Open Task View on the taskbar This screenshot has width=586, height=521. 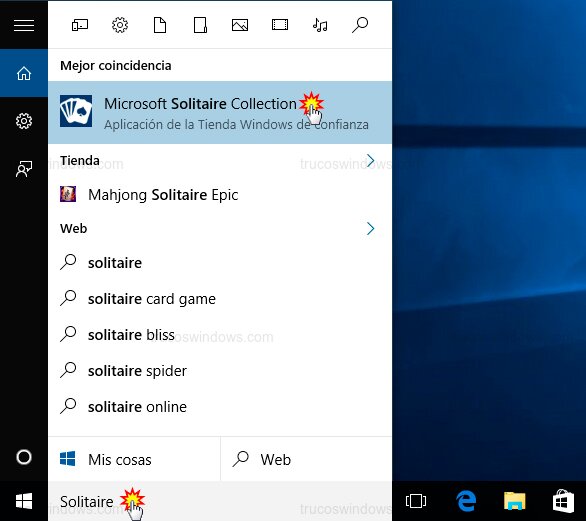pyautogui.click(x=416, y=501)
